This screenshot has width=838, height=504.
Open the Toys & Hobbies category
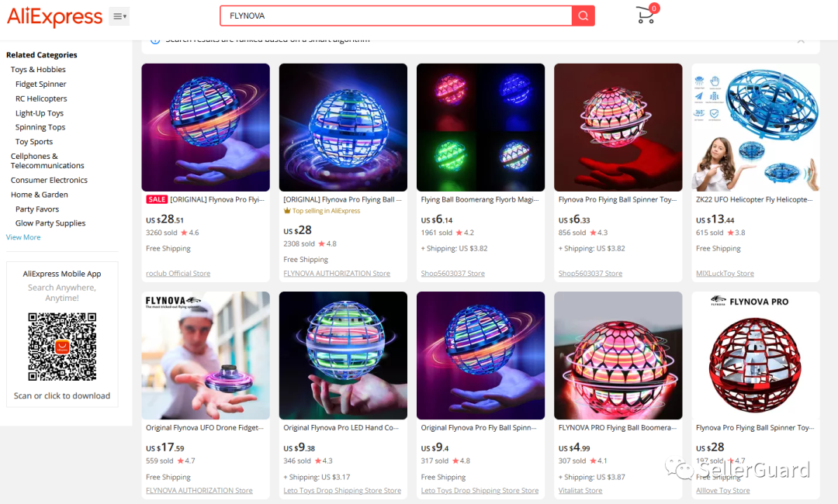[38, 70]
